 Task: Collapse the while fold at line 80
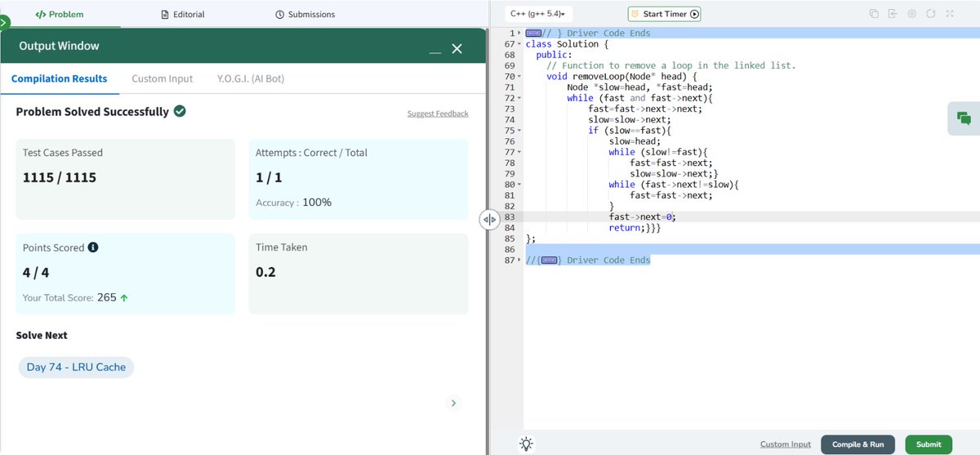pyautogui.click(x=521, y=185)
